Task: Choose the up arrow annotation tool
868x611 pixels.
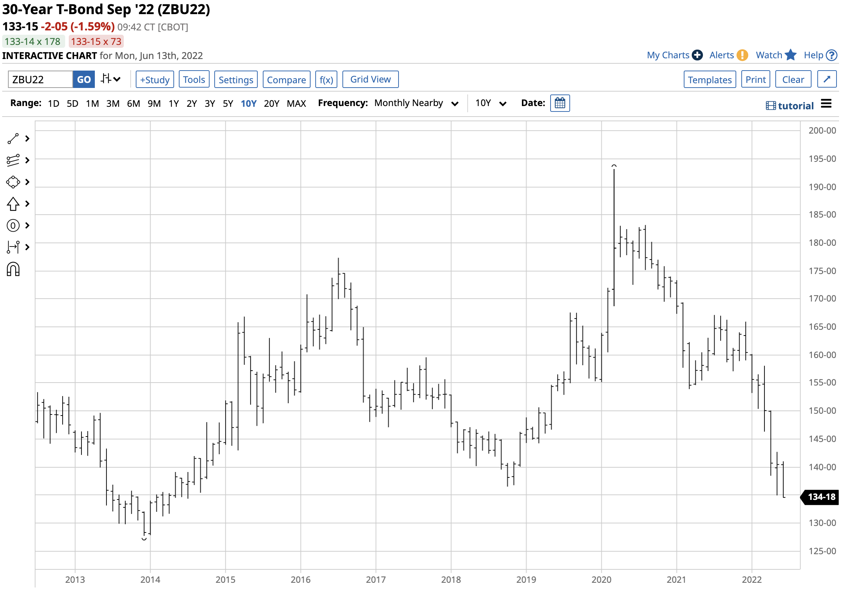Action: tap(13, 204)
